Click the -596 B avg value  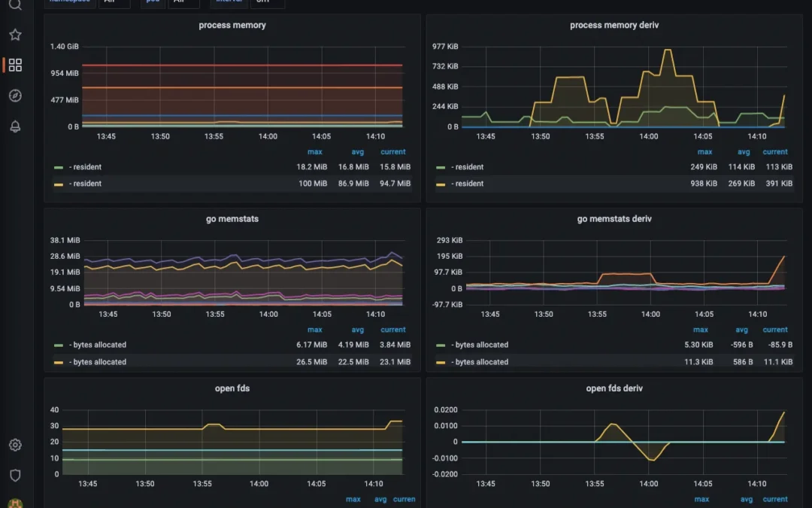pyautogui.click(x=741, y=345)
